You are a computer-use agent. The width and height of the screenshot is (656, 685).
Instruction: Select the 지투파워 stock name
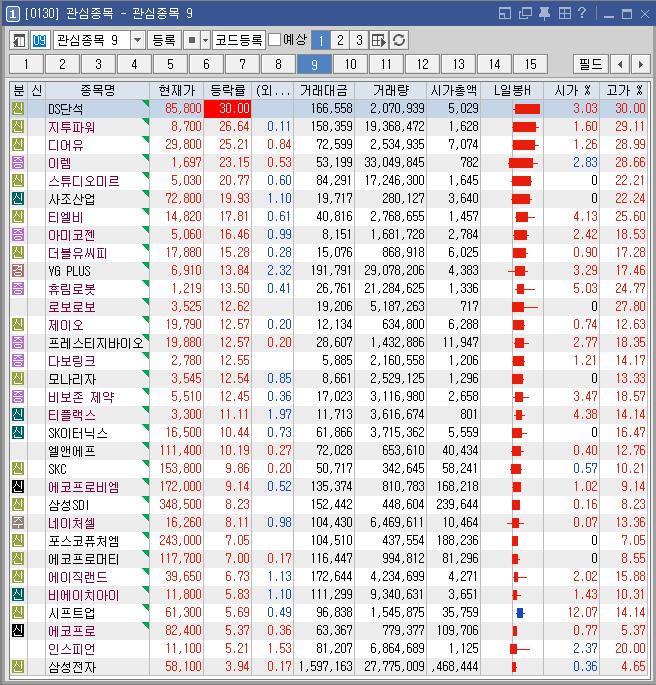click(71, 127)
